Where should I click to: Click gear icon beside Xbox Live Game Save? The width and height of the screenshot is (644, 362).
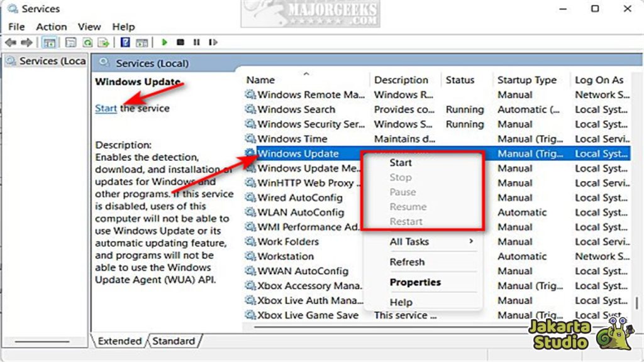[x=250, y=315]
